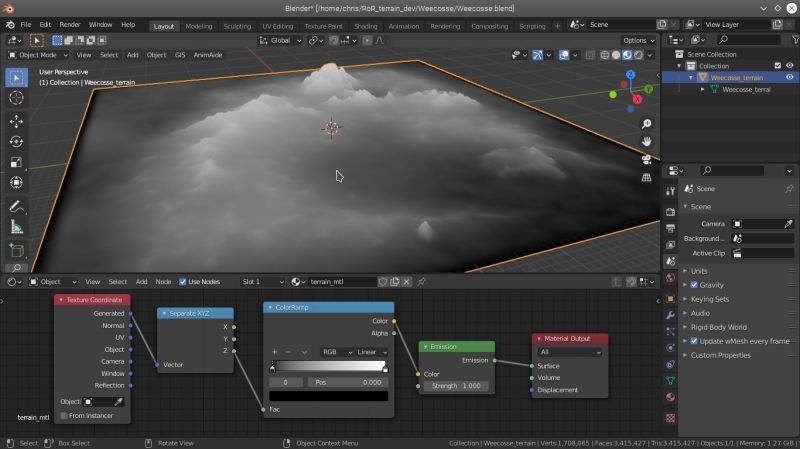Open the Render properties tab
Image resolution: width=800 pixels, height=449 pixels.
[x=670, y=212]
